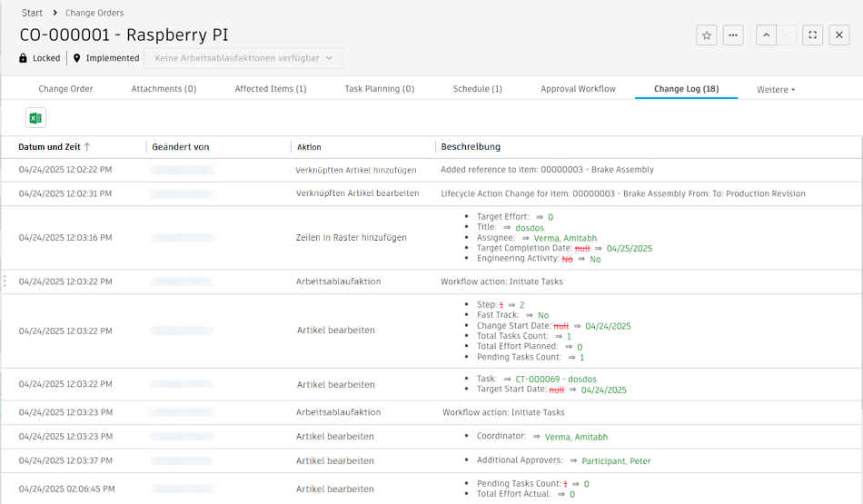Image resolution: width=863 pixels, height=504 pixels.
Task: Go to Start breadcrumb link
Action: pos(32,13)
